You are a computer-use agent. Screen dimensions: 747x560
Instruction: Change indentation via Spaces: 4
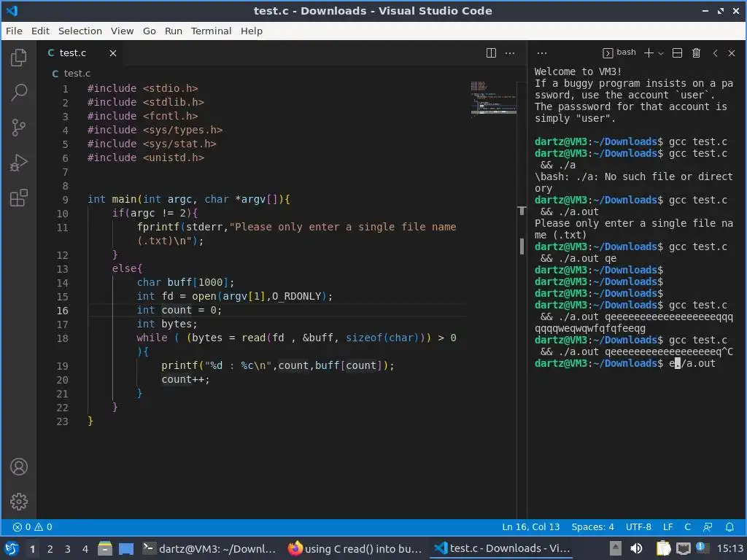(592, 526)
